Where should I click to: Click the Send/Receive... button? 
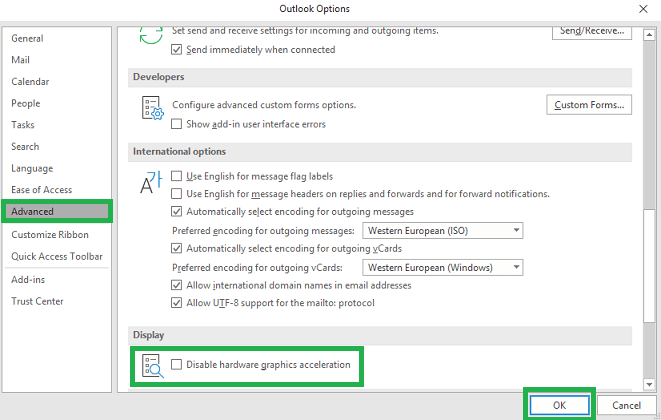(592, 32)
